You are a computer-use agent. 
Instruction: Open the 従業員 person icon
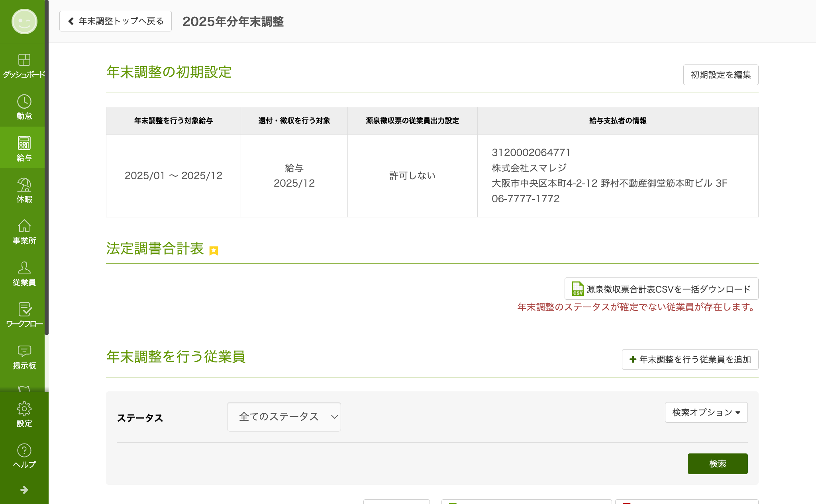[24, 268]
